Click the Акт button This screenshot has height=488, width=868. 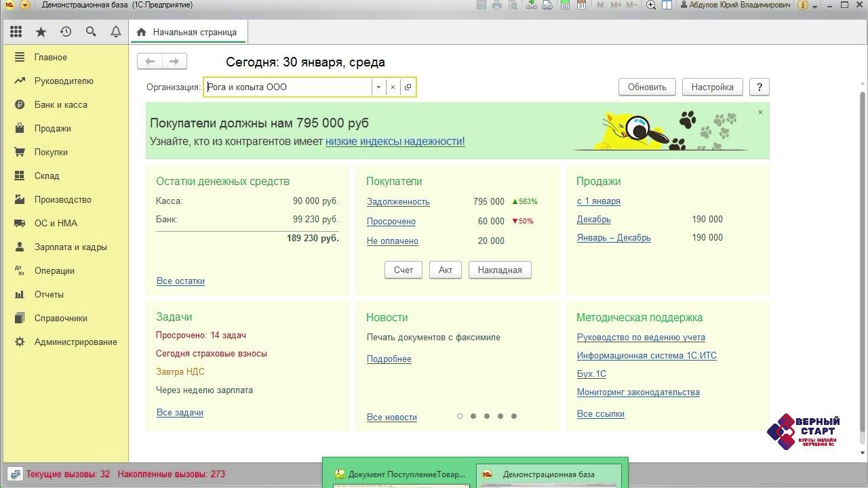446,270
